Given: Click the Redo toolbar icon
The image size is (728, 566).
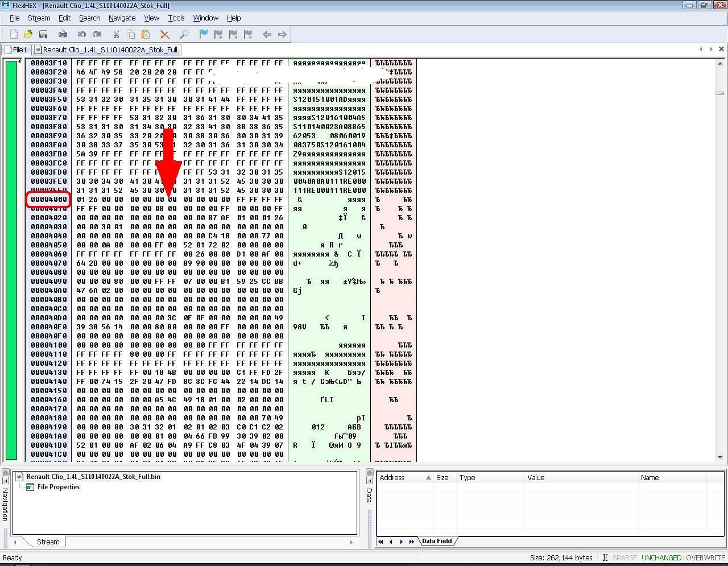Looking at the screenshot, I should click(97, 34).
